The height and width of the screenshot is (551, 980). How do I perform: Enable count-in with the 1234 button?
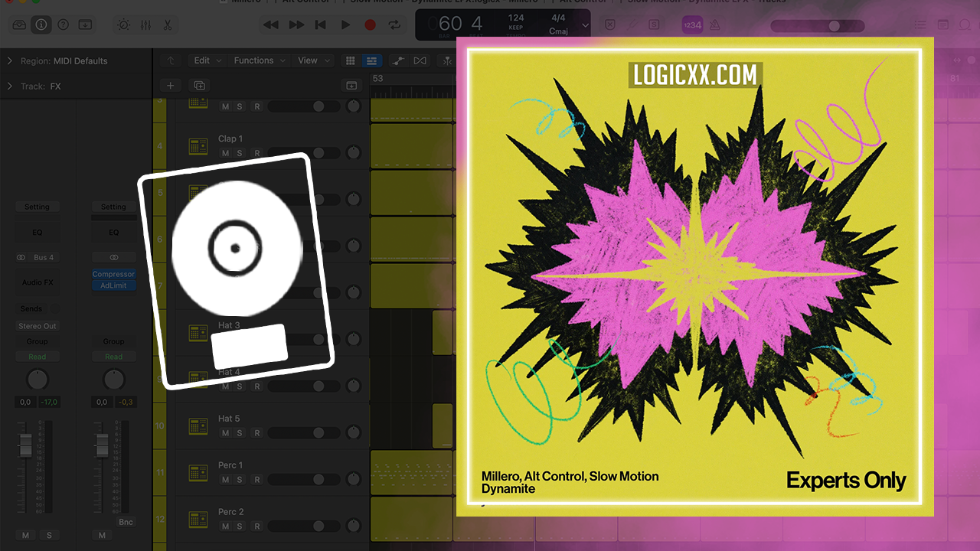point(692,25)
